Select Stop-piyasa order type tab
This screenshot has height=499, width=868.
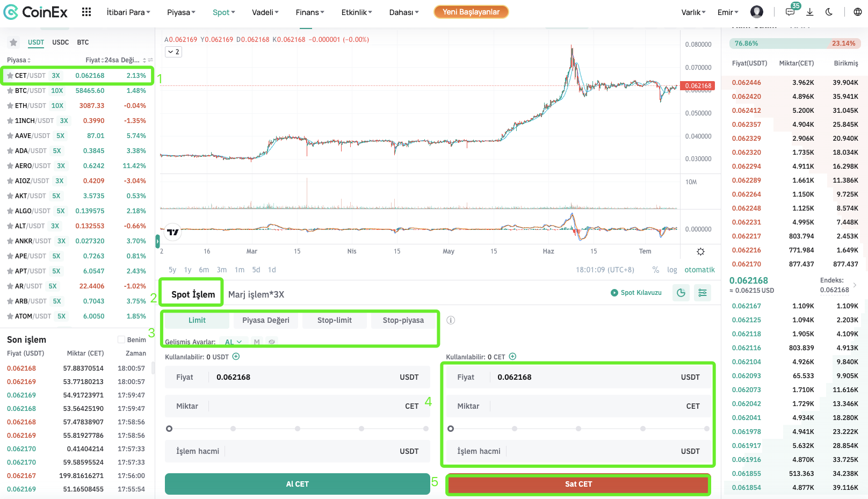pyautogui.click(x=403, y=320)
